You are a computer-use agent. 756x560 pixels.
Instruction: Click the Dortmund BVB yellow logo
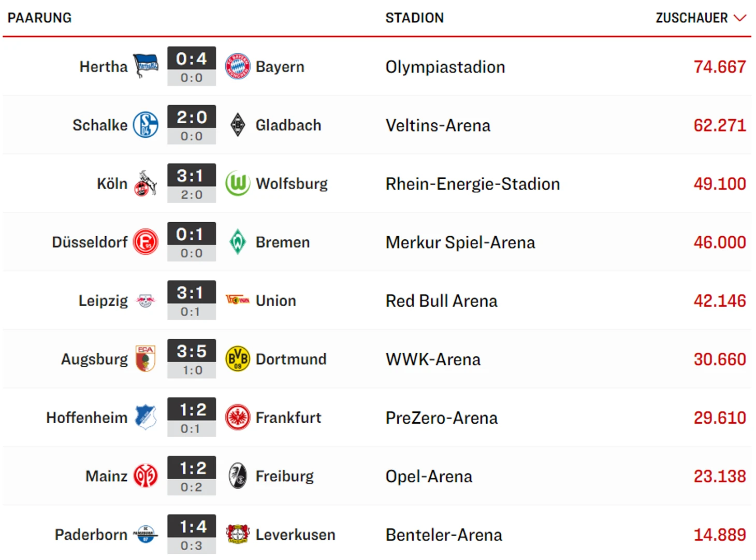[238, 359]
